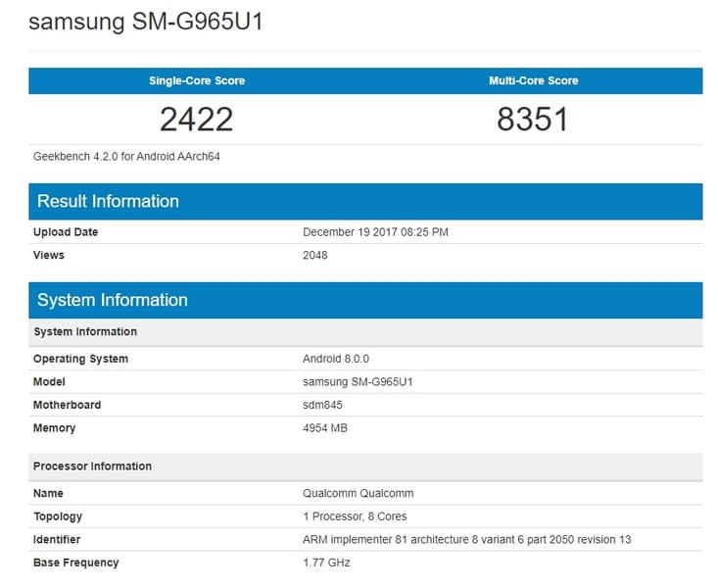Select the memory value 4954 MB
Viewport: 718px width, 588px height.
(x=325, y=428)
